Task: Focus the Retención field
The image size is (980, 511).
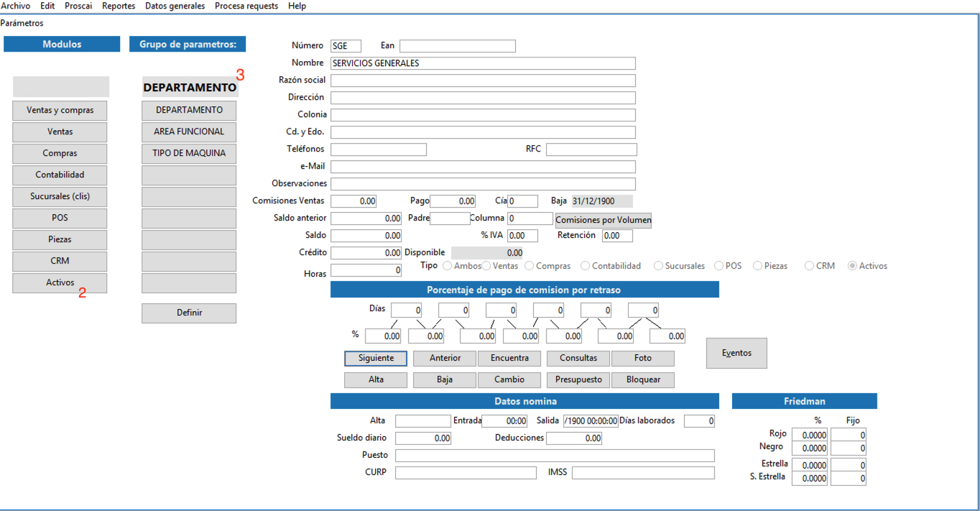Action: [618, 236]
